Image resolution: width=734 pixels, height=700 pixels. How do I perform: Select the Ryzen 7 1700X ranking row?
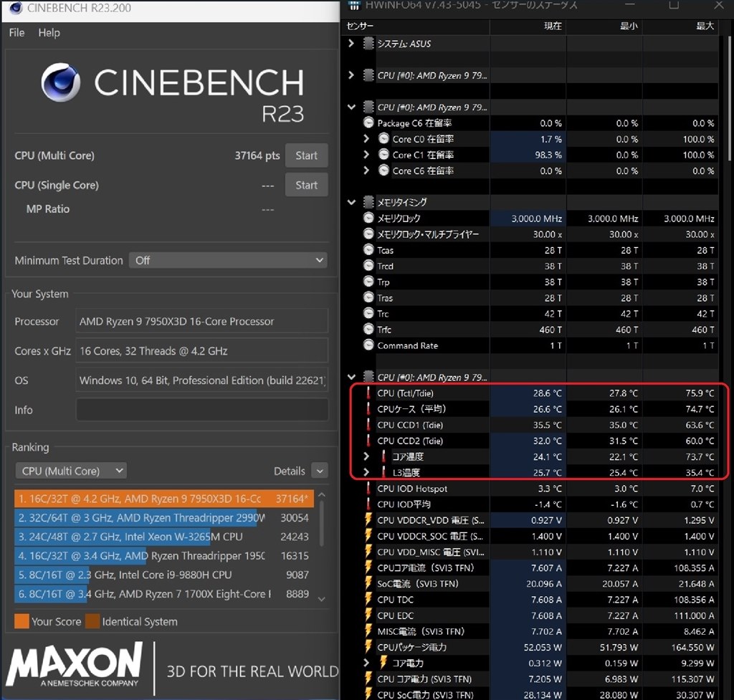(164, 594)
